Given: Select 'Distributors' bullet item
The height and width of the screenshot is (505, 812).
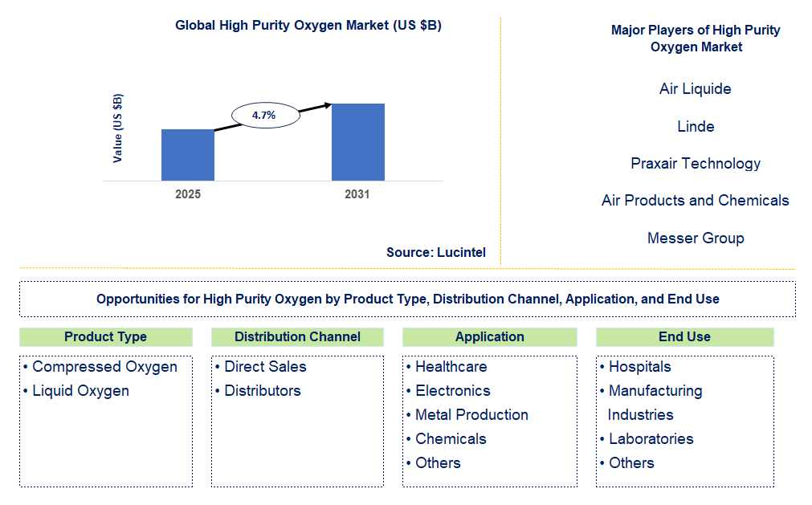Looking at the screenshot, I should (x=258, y=391).
